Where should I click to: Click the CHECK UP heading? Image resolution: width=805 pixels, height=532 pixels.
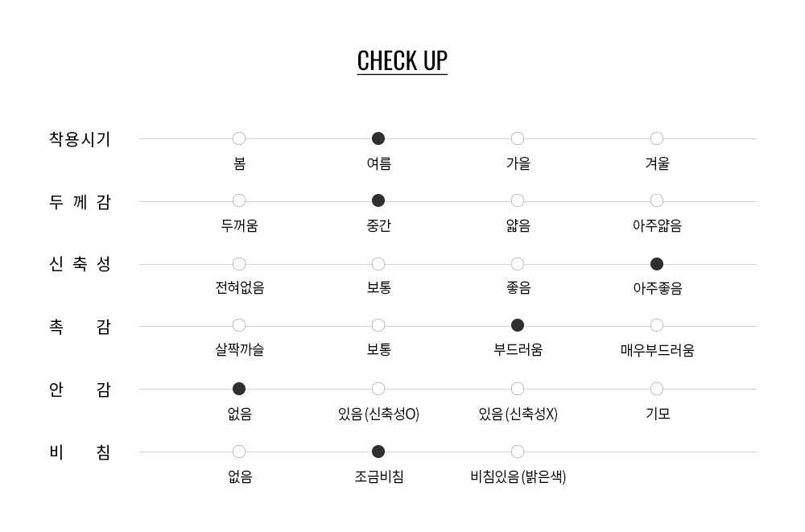coord(402,61)
